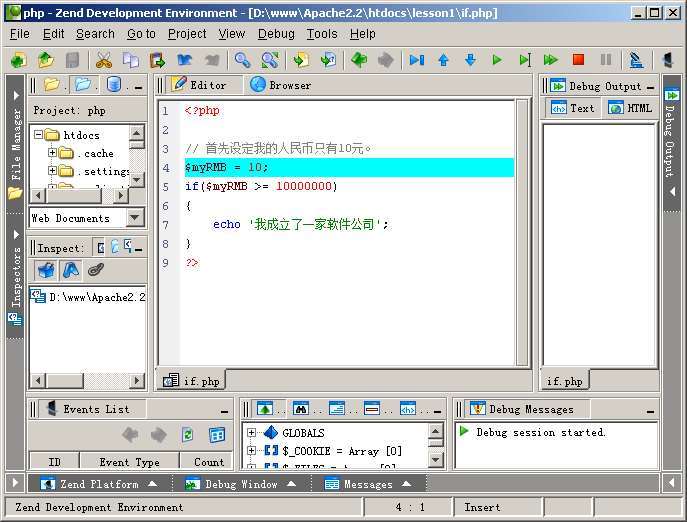687x522 pixels.
Task: Click the Paste clipboard icon
Action: 157,60
